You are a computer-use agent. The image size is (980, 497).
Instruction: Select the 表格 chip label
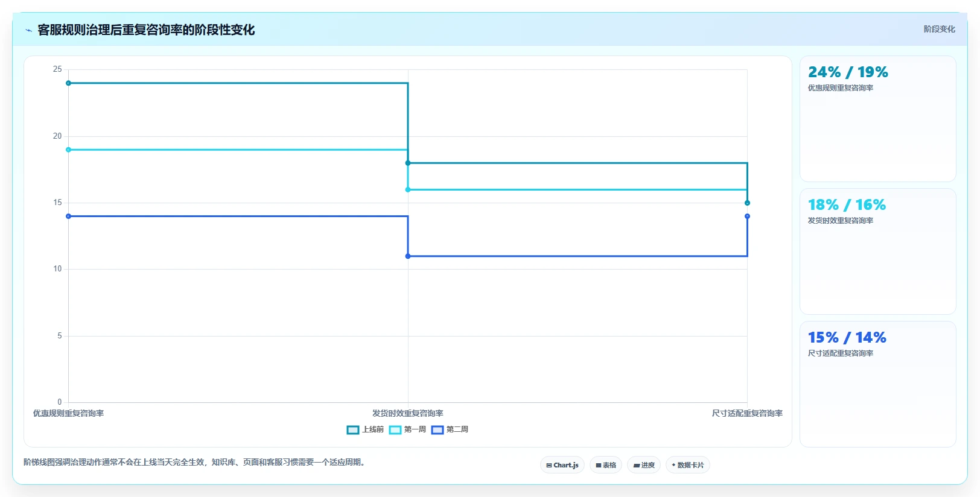point(609,465)
